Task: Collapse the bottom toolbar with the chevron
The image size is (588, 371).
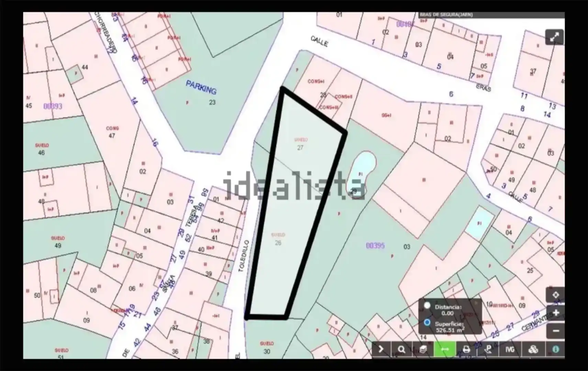Action: [x=381, y=349]
